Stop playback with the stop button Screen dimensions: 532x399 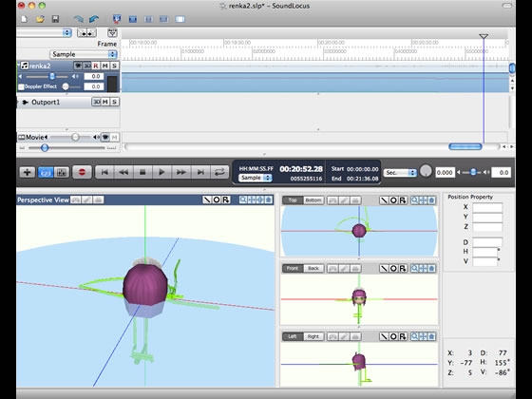(142, 172)
